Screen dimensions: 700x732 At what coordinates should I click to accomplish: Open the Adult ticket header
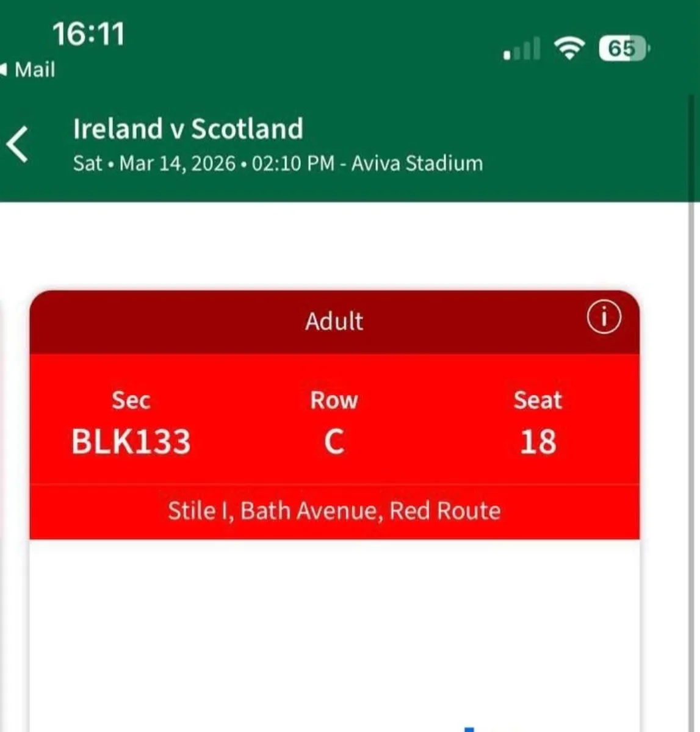[x=333, y=321]
